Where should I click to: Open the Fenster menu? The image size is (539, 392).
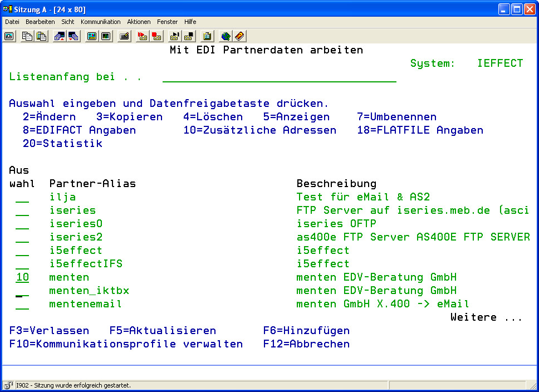click(x=167, y=22)
